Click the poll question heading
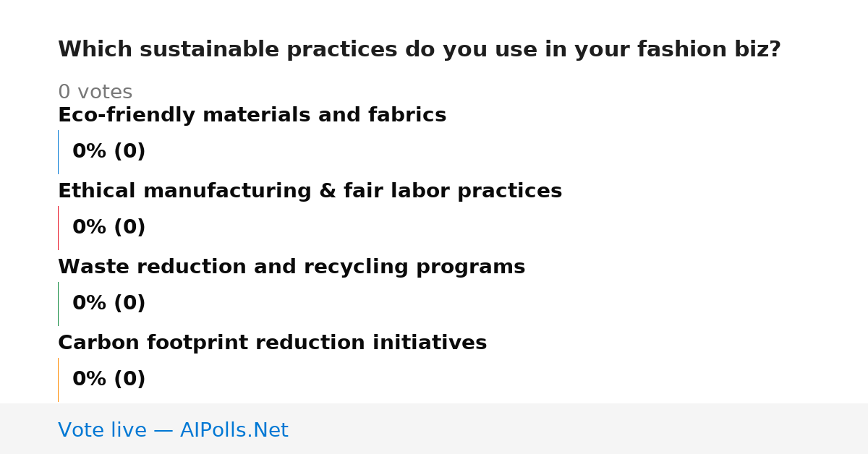 coord(420,50)
